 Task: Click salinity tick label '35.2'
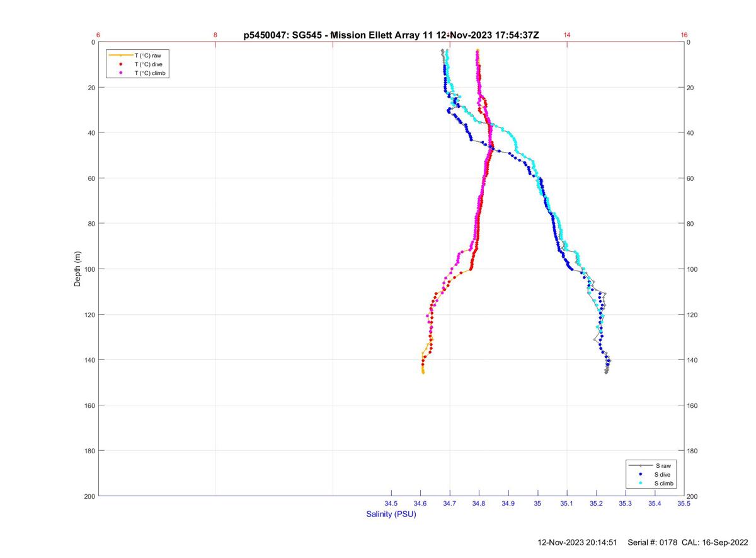coord(596,503)
